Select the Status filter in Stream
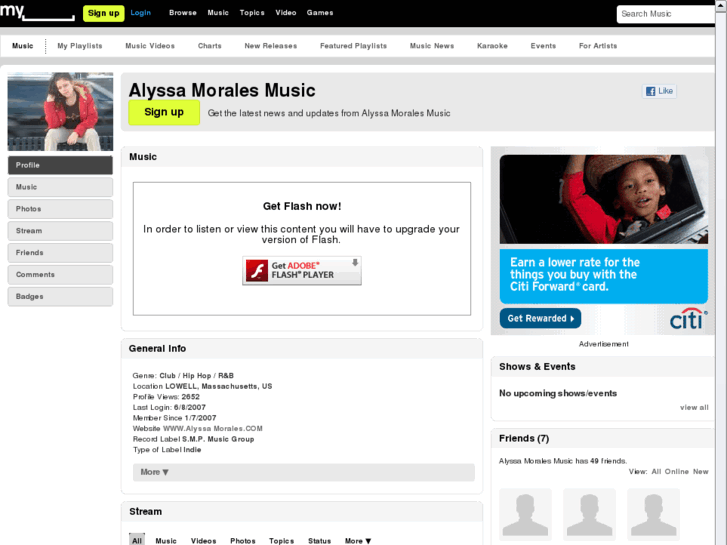This screenshot has height=545, width=727. pyautogui.click(x=319, y=541)
